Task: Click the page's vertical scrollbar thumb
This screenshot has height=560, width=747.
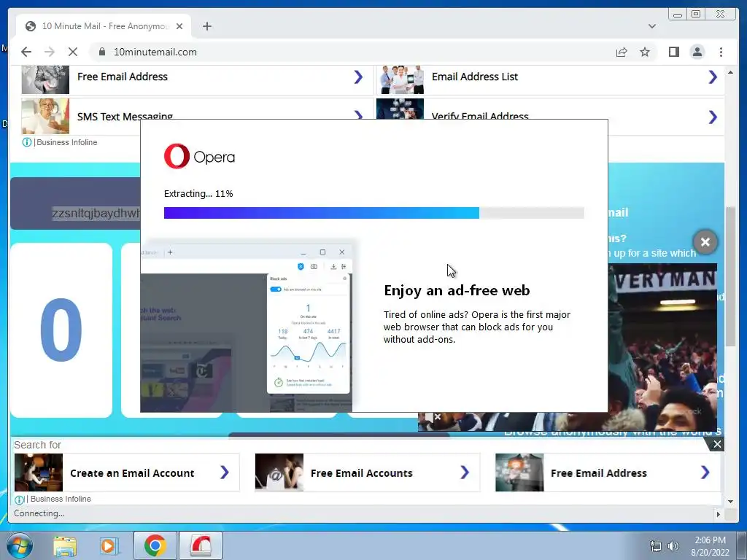Action: click(730, 277)
